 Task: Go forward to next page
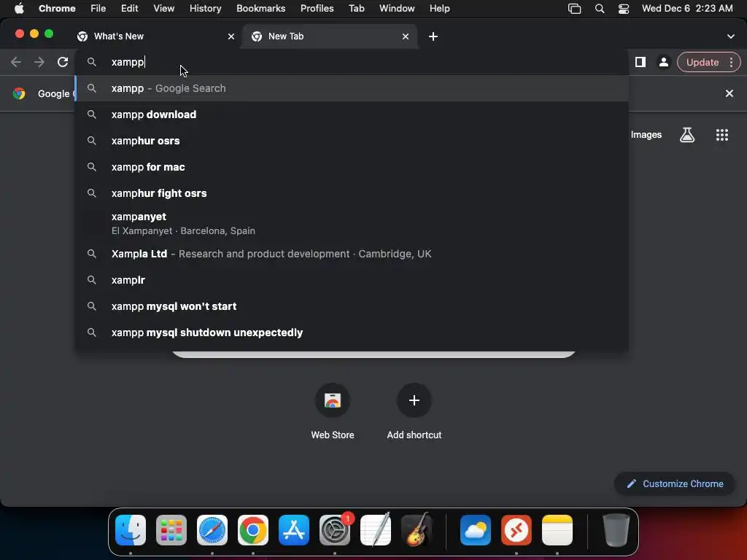[39, 62]
